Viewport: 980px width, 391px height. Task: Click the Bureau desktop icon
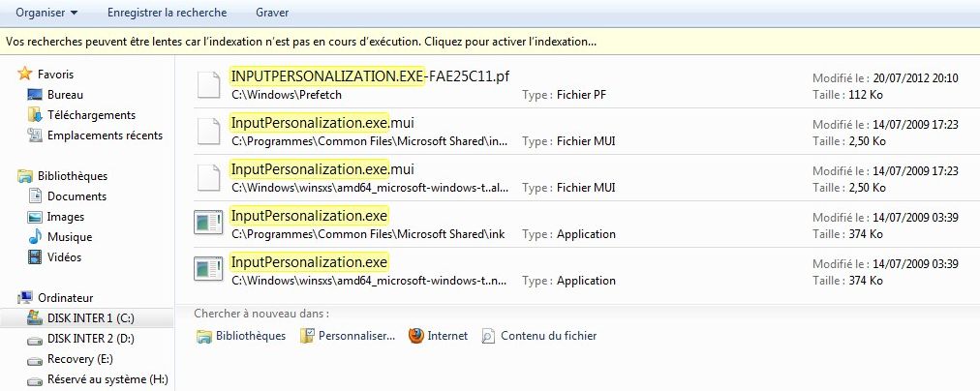click(x=35, y=95)
